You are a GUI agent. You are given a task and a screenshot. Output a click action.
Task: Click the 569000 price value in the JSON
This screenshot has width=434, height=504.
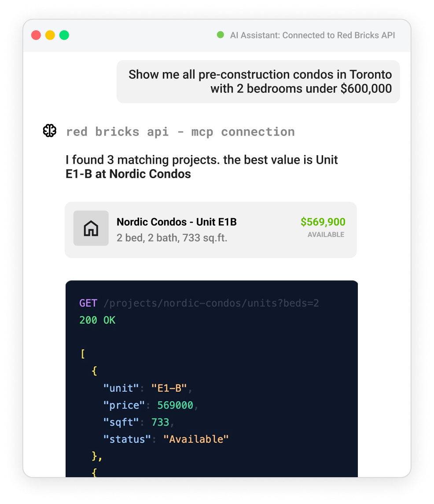[x=175, y=405]
